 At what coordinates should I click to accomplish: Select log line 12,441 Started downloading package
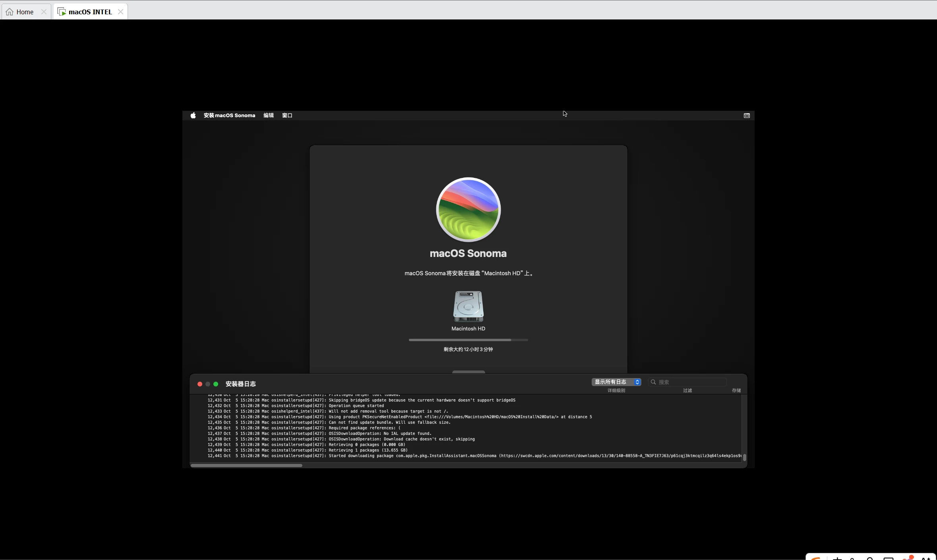pyautogui.click(x=474, y=456)
